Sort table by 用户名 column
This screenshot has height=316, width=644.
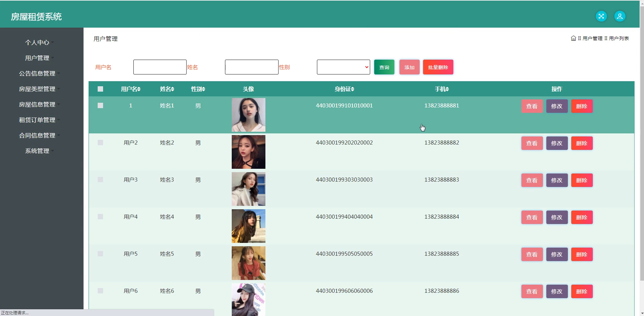tap(131, 89)
